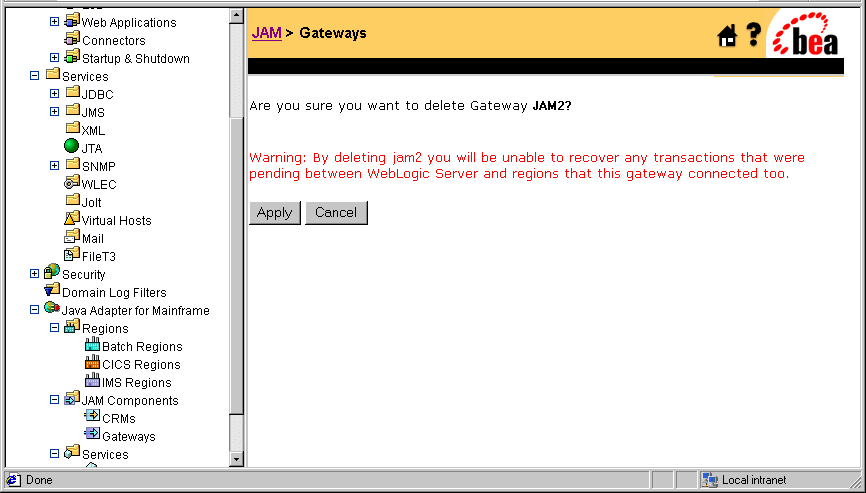Expand the Startup & Shutdown node

(x=54, y=58)
